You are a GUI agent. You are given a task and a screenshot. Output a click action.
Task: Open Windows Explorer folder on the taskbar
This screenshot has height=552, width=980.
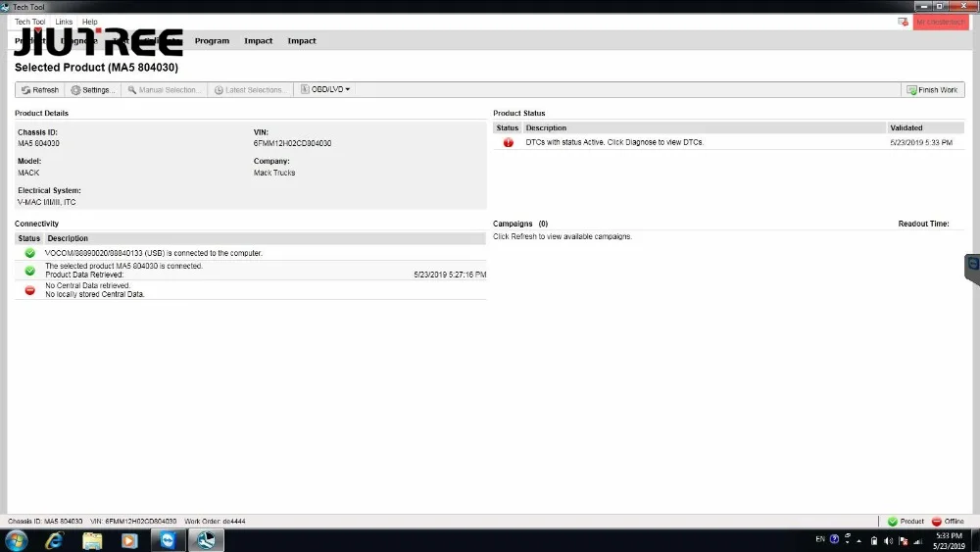point(92,541)
